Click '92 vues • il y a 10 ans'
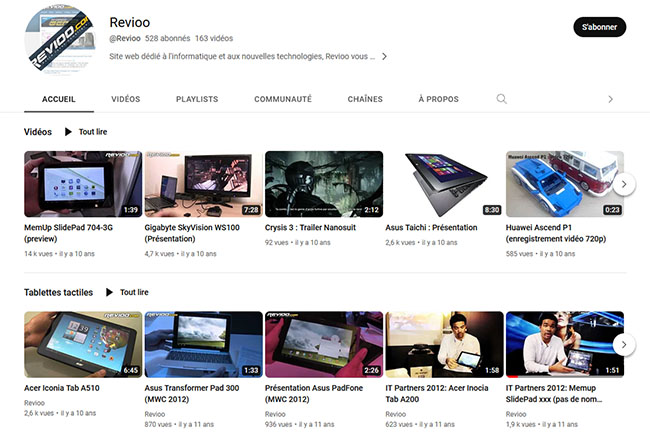650x442 pixels. tap(298, 243)
